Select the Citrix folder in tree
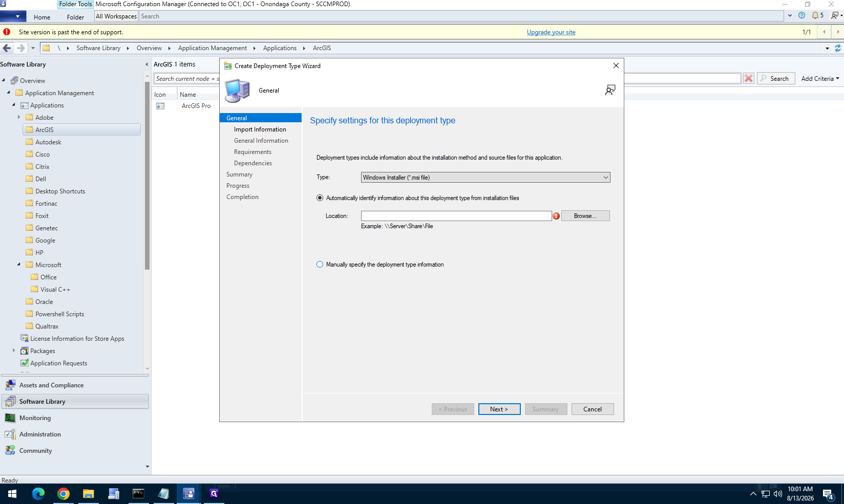Screen dimensions: 844x504 (x=43, y=167)
